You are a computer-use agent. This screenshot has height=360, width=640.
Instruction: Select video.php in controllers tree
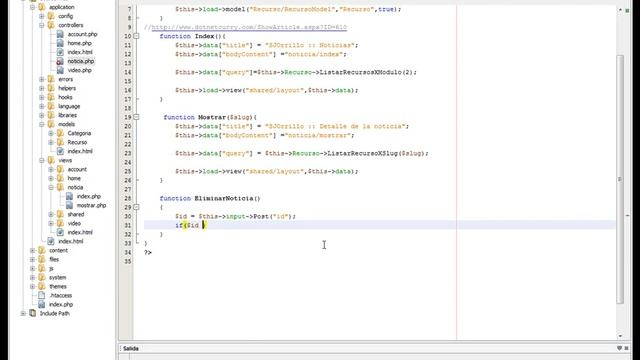(x=80, y=70)
